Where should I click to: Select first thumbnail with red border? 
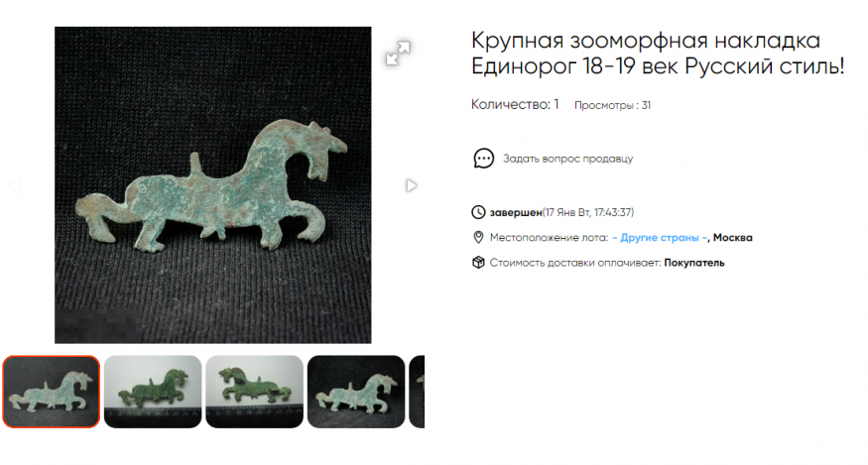tap(51, 392)
